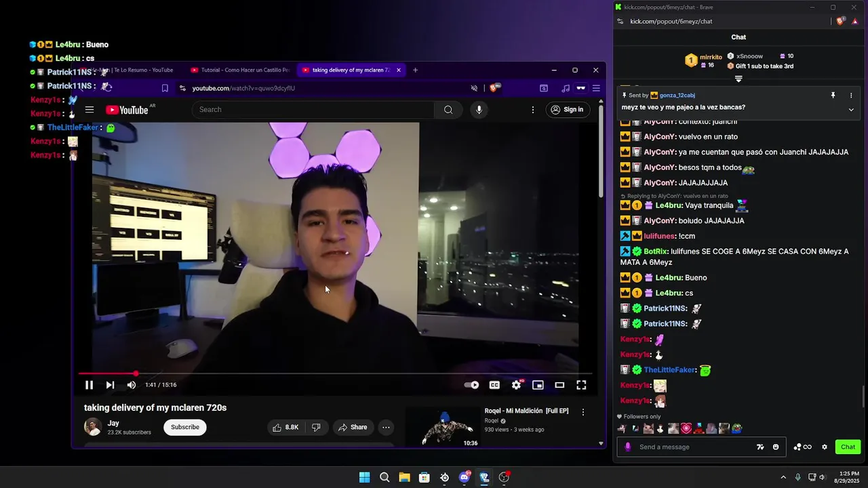This screenshot has width=868, height=488.
Task: Open more actions menu beside Share
Action: 386,427
